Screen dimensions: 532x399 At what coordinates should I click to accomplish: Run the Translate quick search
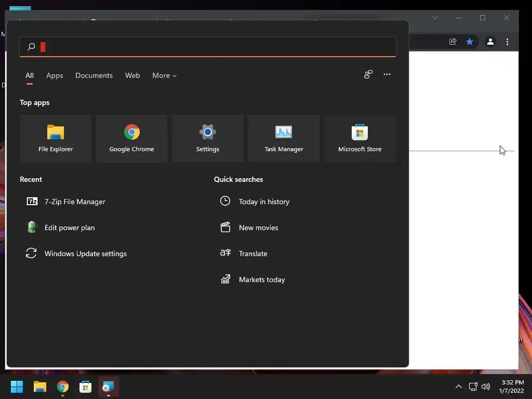(244, 254)
